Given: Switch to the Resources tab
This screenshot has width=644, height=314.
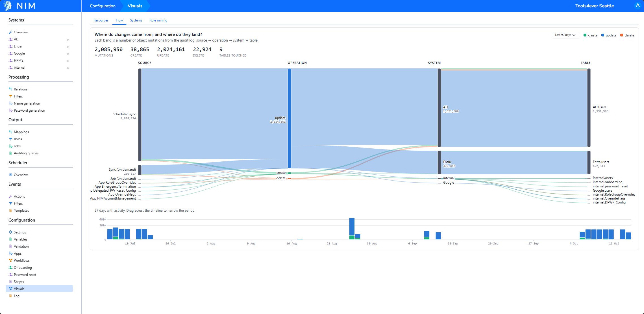Looking at the screenshot, I should click(101, 20).
